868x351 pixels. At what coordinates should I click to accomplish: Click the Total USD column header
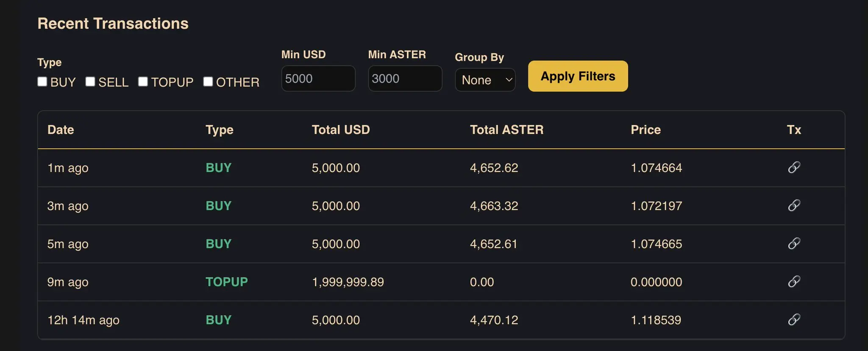click(341, 130)
